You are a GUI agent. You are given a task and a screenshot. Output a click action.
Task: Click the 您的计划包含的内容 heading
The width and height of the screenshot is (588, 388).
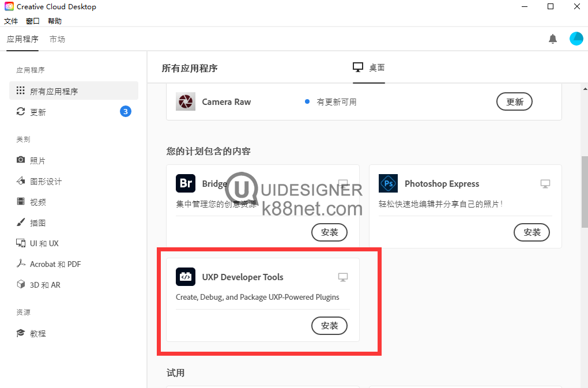(209, 151)
